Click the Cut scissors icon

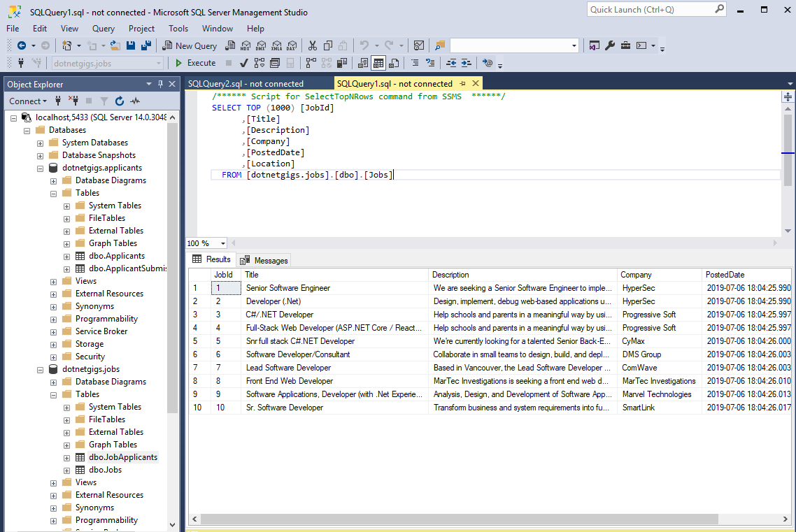point(313,45)
